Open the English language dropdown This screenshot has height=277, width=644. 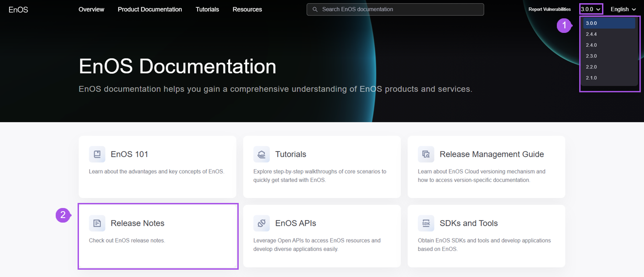click(x=623, y=9)
